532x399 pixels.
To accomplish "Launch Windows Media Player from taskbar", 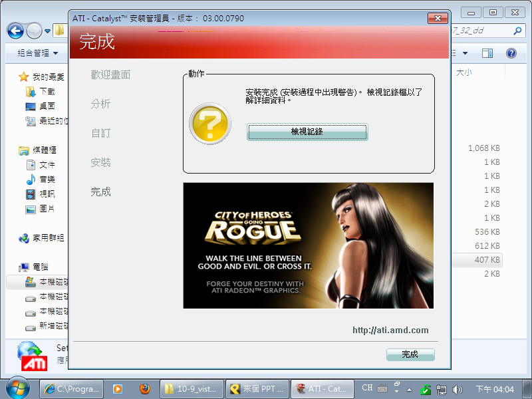I will pyautogui.click(x=118, y=389).
